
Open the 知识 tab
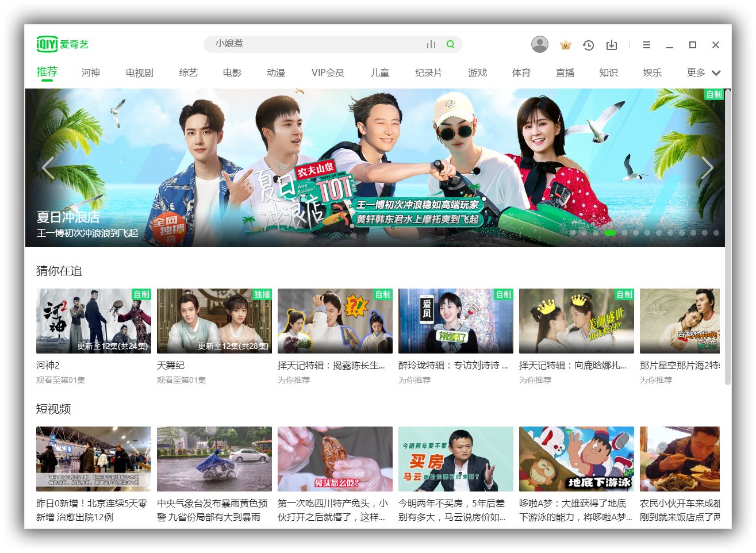coord(609,73)
